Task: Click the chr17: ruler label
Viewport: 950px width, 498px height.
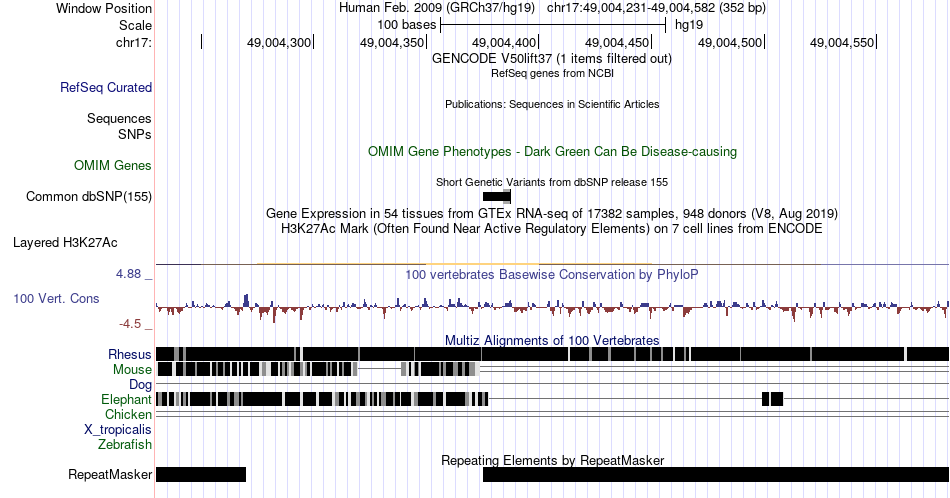Action: point(134,42)
